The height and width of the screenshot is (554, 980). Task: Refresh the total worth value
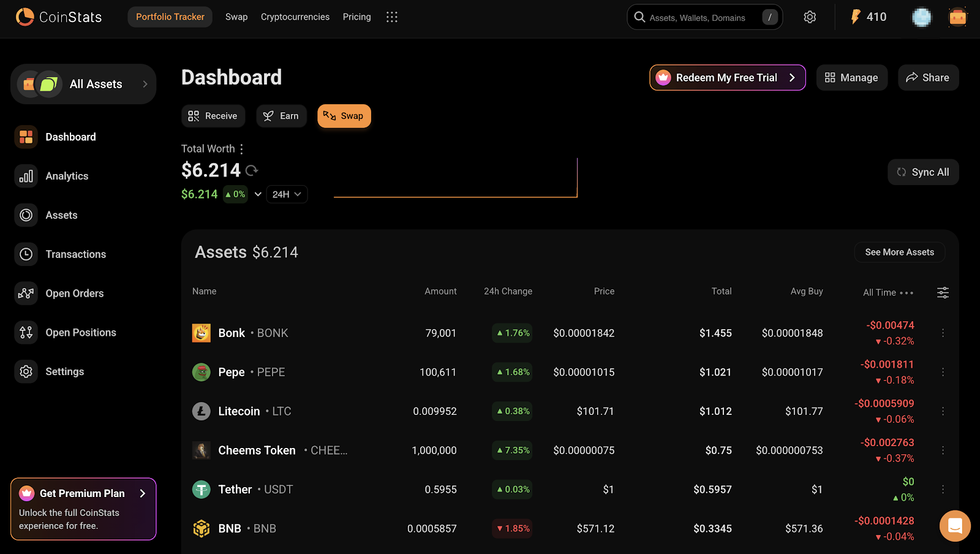coord(252,170)
